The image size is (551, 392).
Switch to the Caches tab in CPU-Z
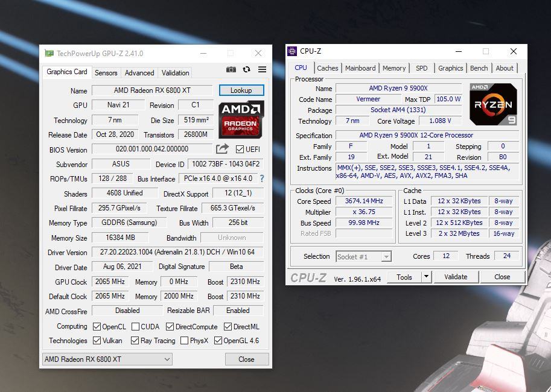pyautogui.click(x=328, y=68)
